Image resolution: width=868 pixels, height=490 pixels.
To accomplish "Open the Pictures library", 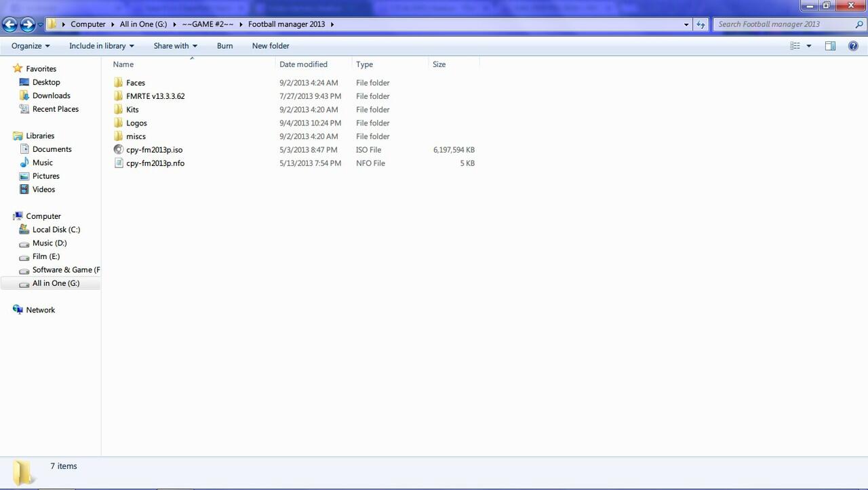I will [46, 176].
